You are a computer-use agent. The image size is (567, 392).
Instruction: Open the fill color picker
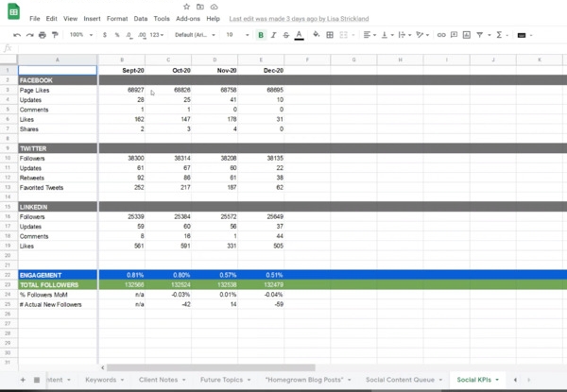click(x=317, y=35)
